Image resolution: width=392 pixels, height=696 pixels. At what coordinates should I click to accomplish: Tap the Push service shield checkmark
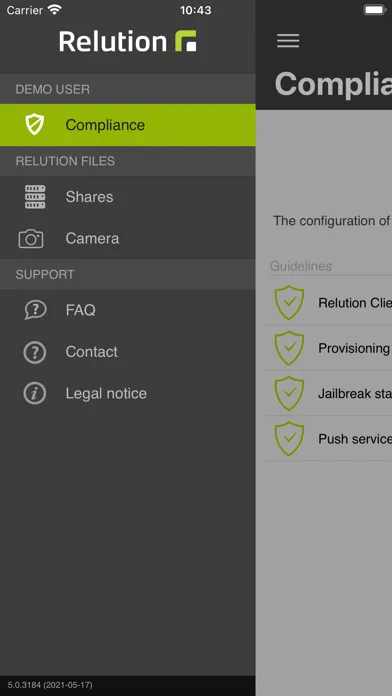click(x=289, y=439)
